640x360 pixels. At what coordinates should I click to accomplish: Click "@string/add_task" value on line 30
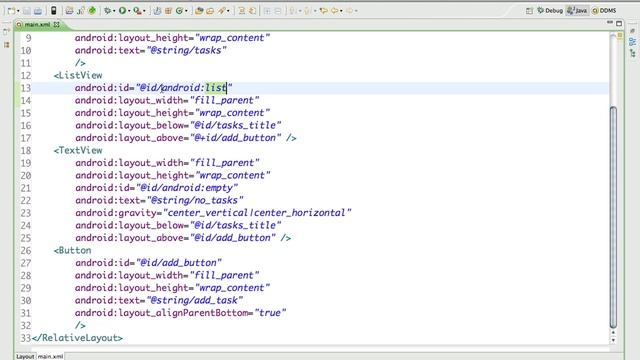coord(195,300)
